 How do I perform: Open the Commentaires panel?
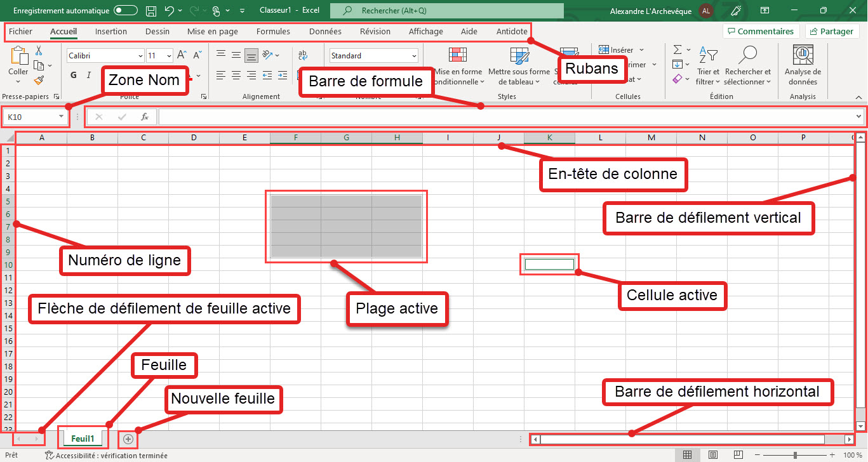(761, 30)
